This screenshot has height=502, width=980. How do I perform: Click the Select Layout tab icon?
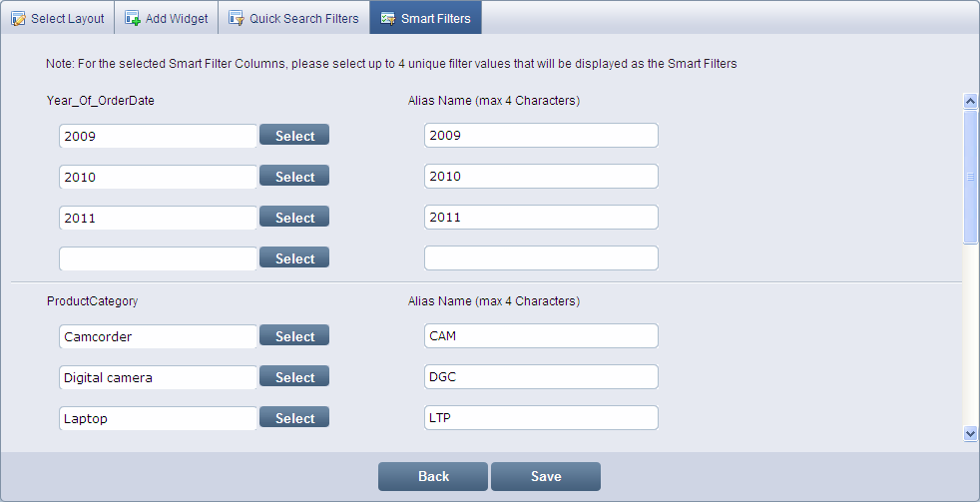pos(19,19)
